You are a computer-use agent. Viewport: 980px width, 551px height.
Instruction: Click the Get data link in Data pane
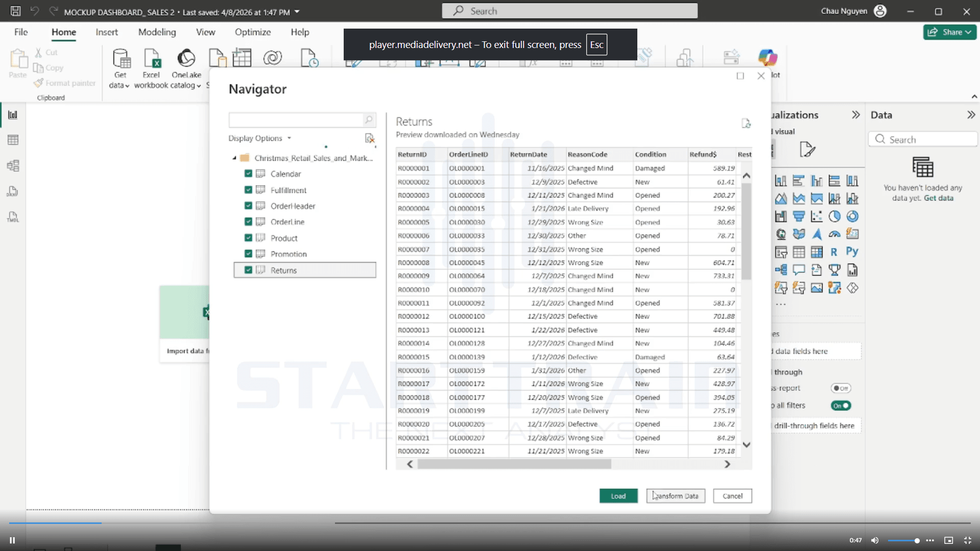click(938, 198)
